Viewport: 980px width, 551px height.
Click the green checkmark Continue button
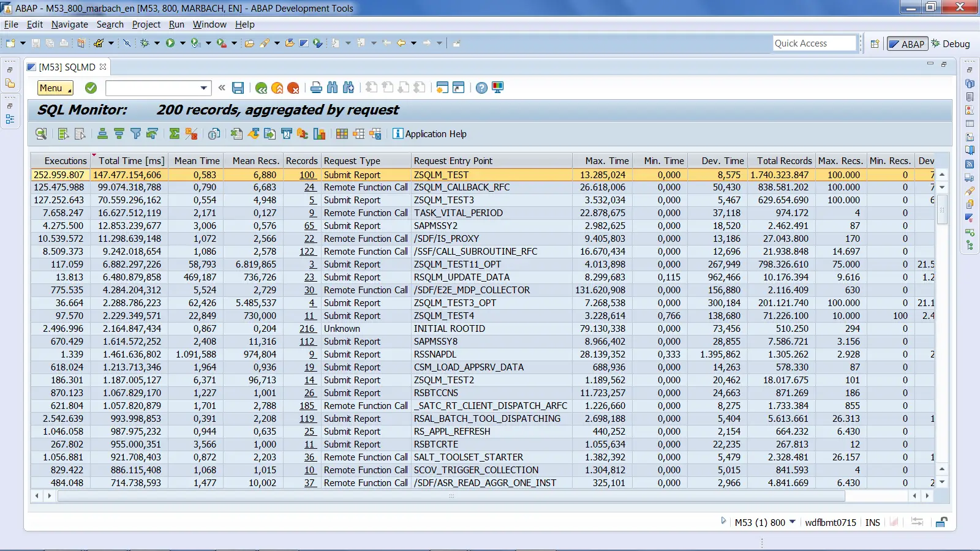[x=91, y=88]
